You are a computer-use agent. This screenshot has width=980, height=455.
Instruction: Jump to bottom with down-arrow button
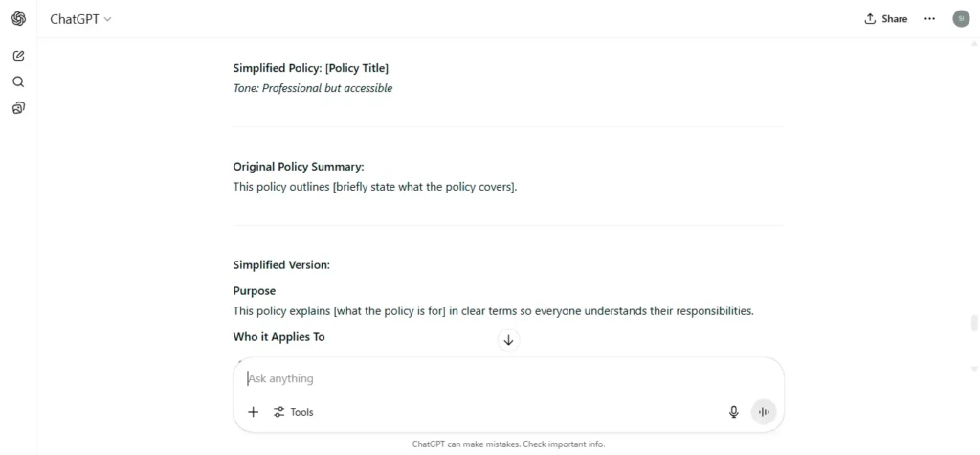point(508,340)
